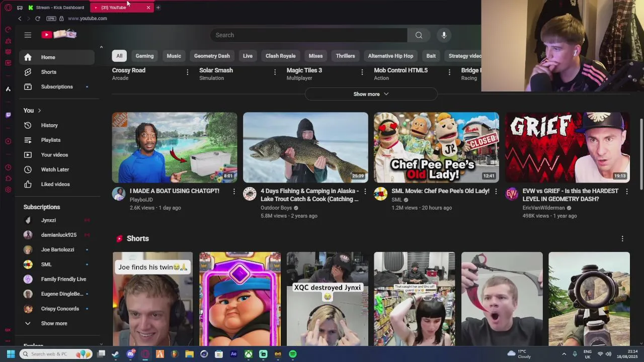This screenshot has height=362, width=644.
Task: Open a new browser tab
Action: 158,8
